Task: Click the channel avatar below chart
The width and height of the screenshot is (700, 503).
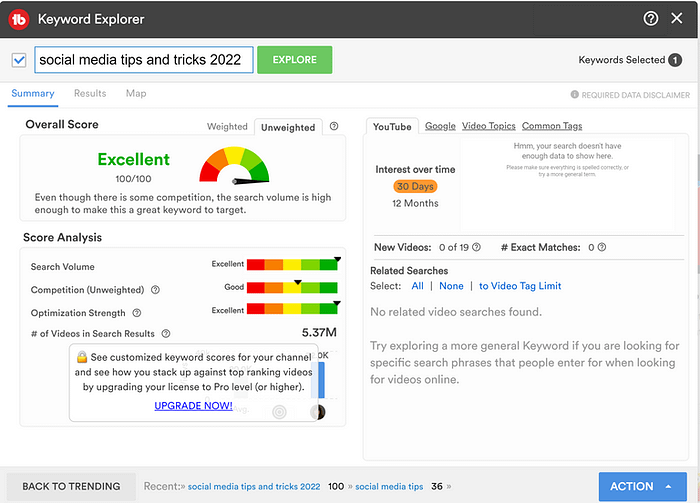Action: (x=318, y=412)
